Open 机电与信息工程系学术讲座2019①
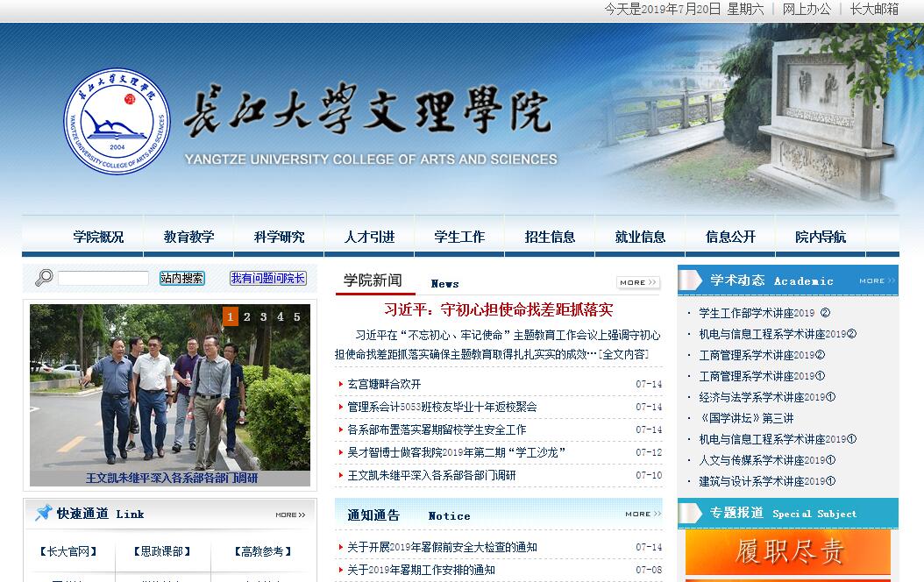This screenshot has height=582, width=924. [778, 439]
